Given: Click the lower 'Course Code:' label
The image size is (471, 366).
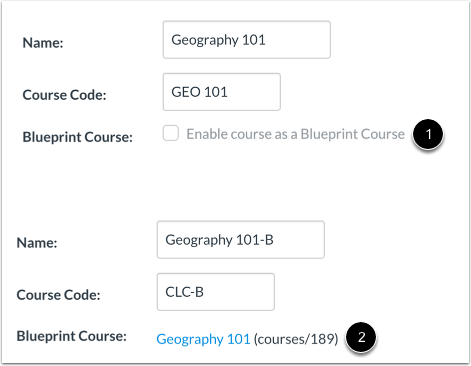Looking at the screenshot, I should coord(58,295).
